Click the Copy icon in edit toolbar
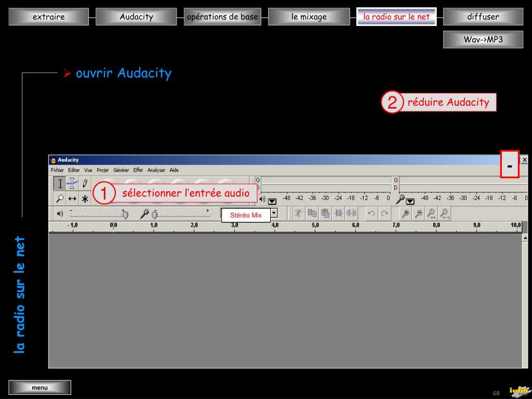This screenshot has width=532, height=399. pos(312,213)
